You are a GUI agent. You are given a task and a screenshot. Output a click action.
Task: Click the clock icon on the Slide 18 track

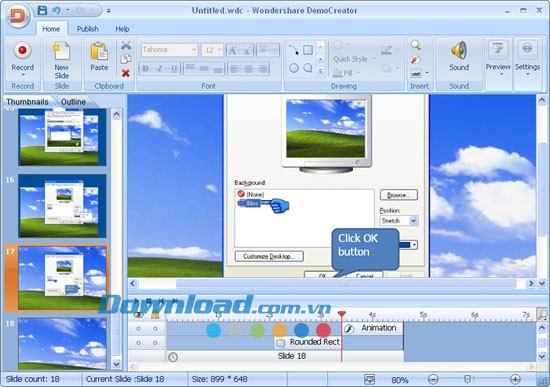pyautogui.click(x=173, y=357)
